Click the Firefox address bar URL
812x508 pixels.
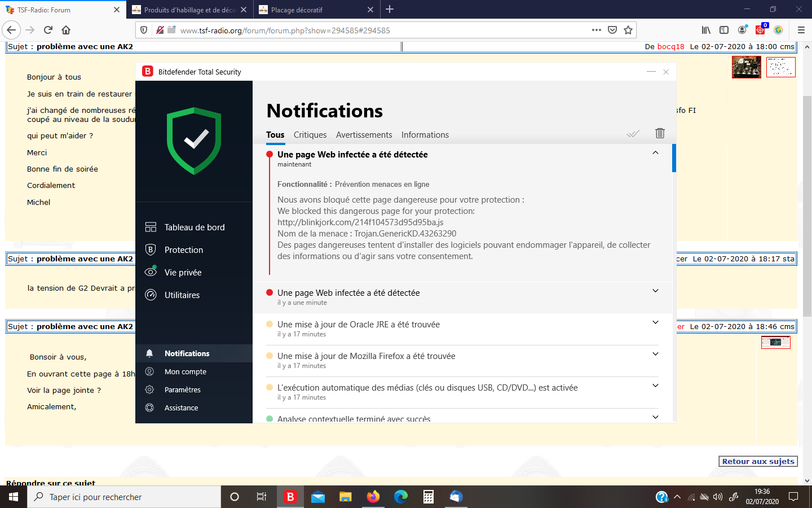tap(285, 30)
